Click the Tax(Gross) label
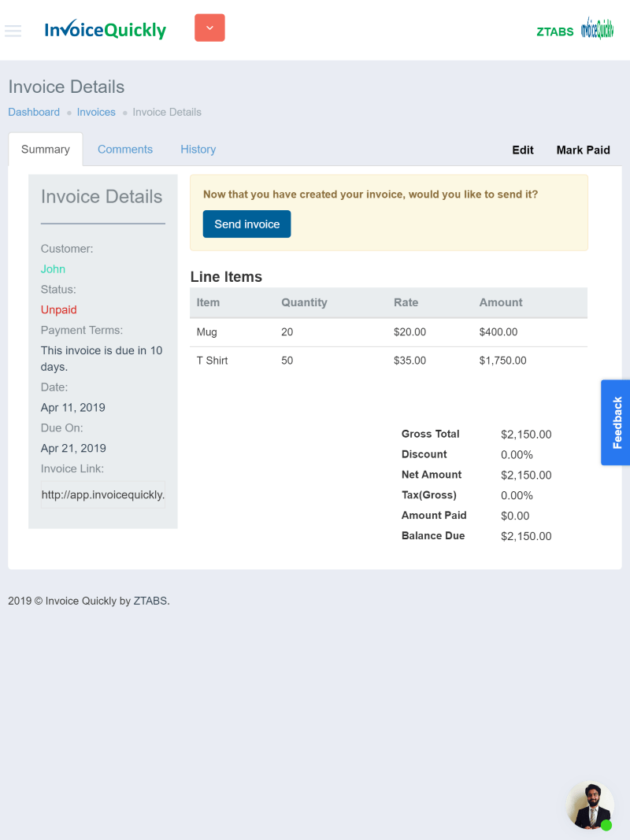Screen dimensions: 630x840 pos(428,495)
